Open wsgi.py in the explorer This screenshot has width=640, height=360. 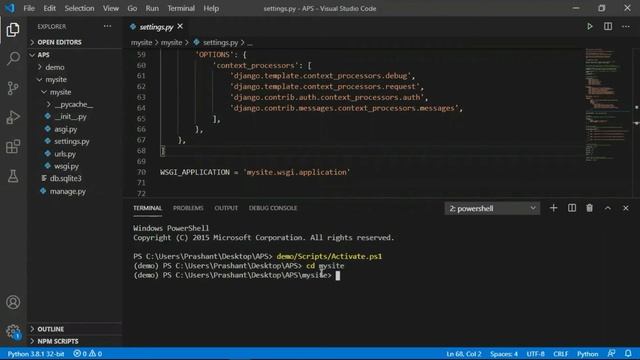(x=66, y=166)
